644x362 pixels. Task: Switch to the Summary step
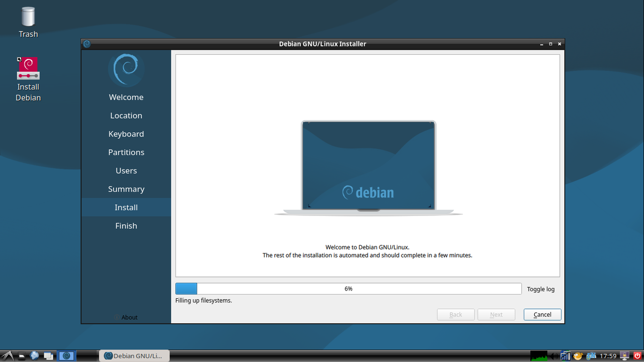tap(126, 189)
